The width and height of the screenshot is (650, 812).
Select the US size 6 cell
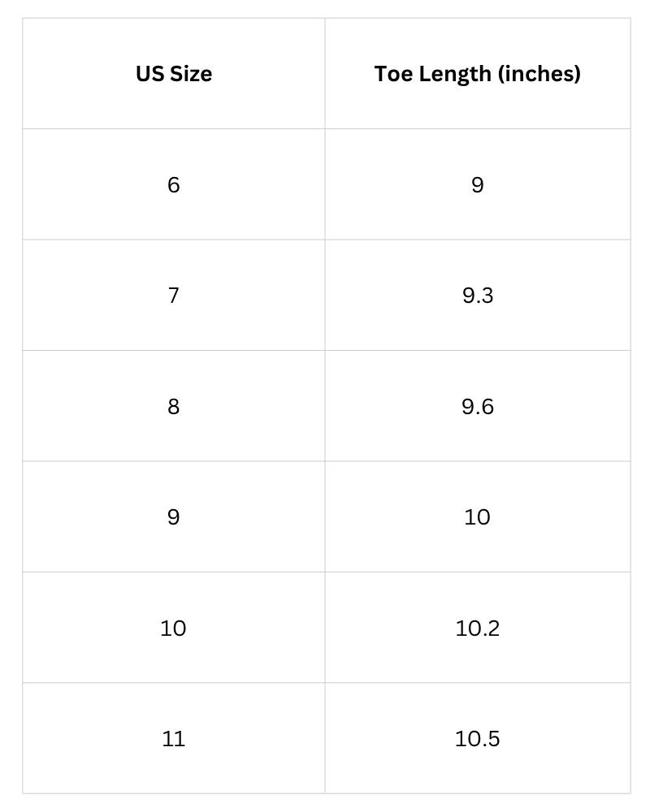[174, 184]
